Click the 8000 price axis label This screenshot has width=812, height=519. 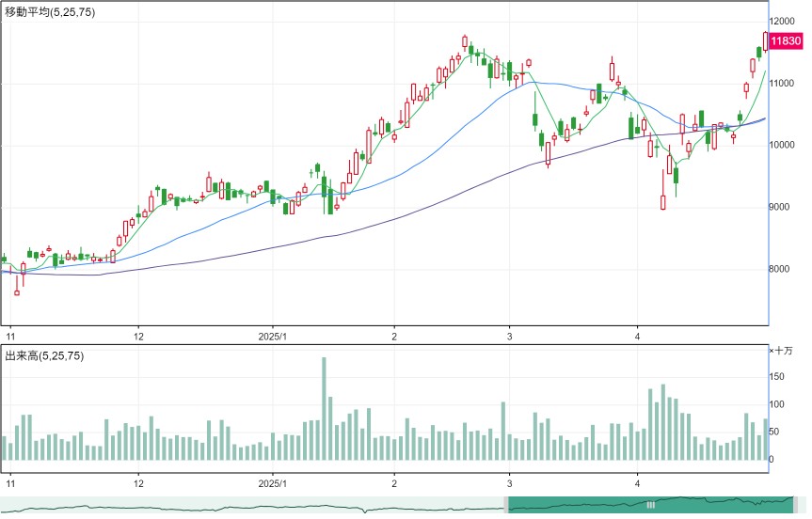click(780, 269)
